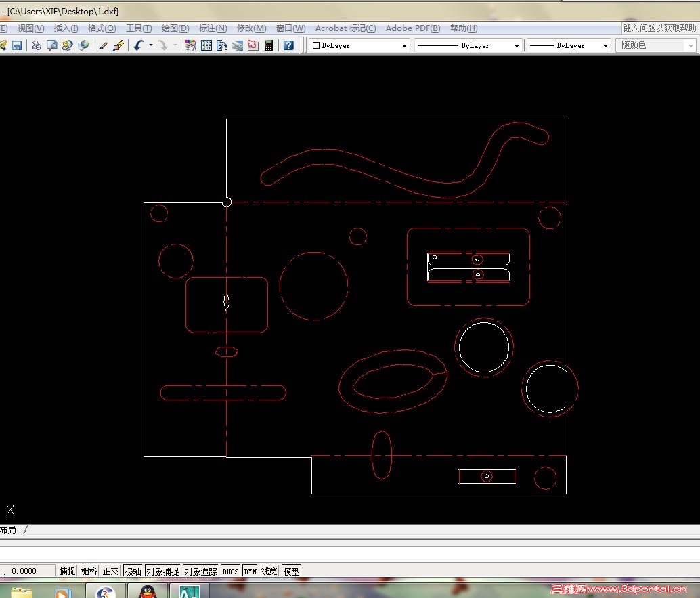Expand the Redo history dropdown arrow

pyautogui.click(x=175, y=45)
